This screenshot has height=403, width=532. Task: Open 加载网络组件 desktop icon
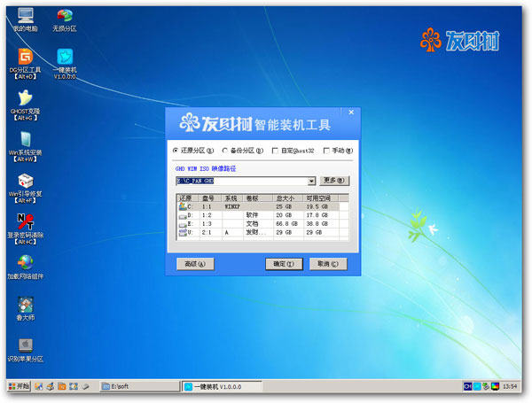26,267
